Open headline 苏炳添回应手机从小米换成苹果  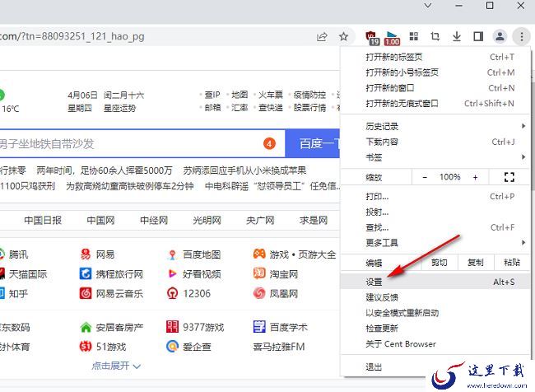tap(244, 170)
